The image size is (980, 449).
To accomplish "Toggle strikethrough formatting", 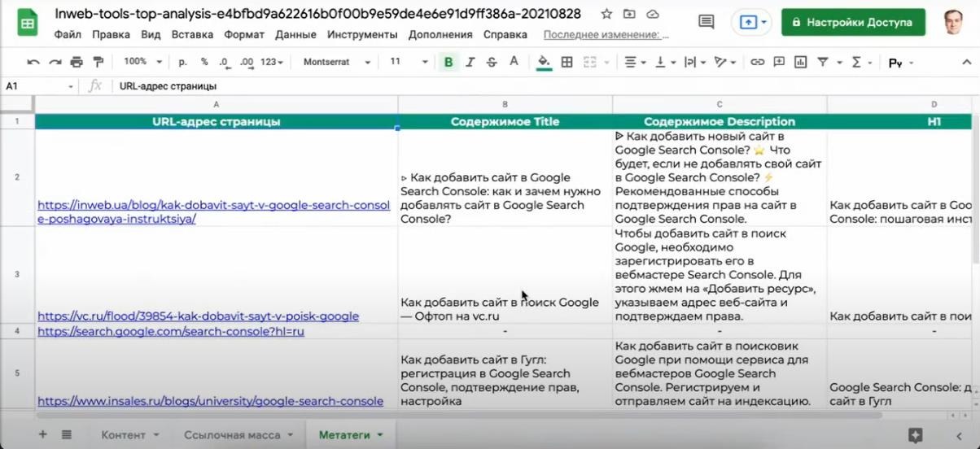I will click(492, 62).
